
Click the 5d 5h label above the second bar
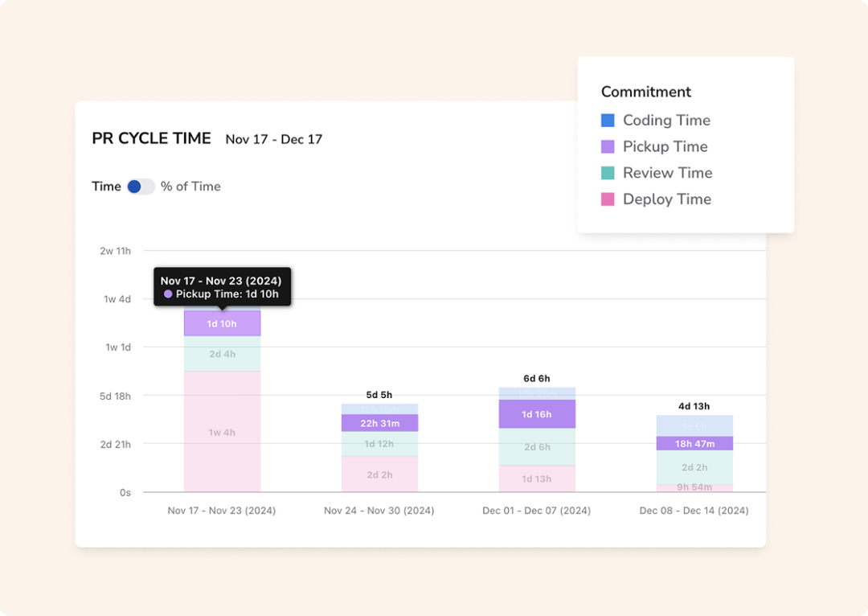pos(379,395)
